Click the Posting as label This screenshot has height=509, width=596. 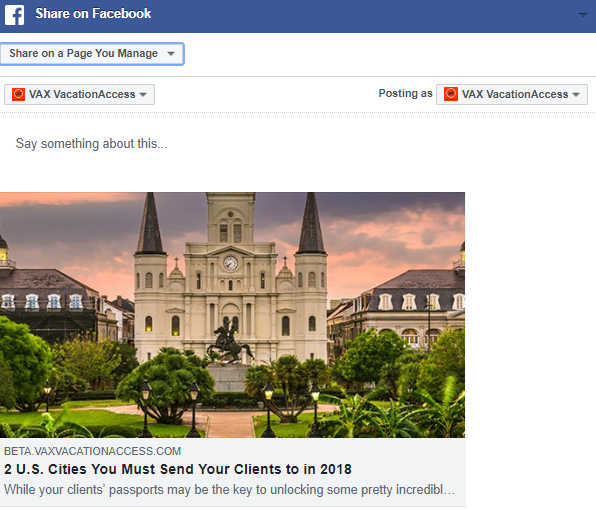pyautogui.click(x=405, y=94)
